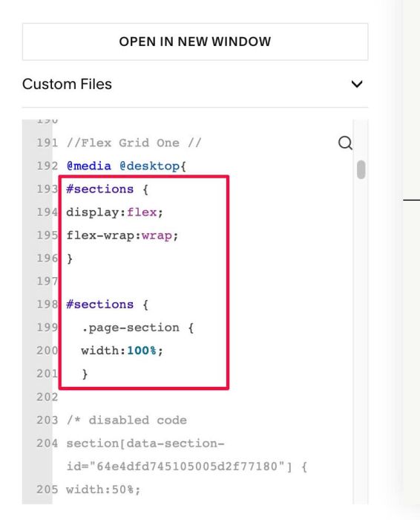
Task: Click the section[data-section- selector line
Action: point(145,443)
